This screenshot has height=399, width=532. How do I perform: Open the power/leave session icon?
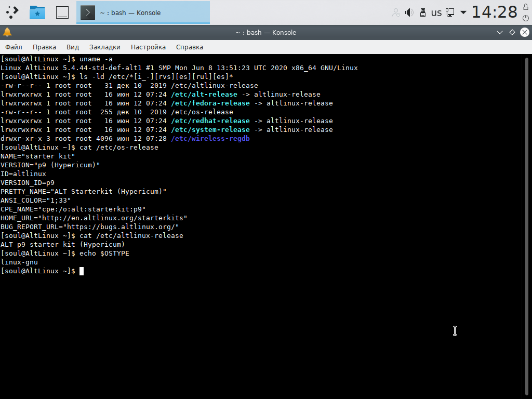pos(526,18)
